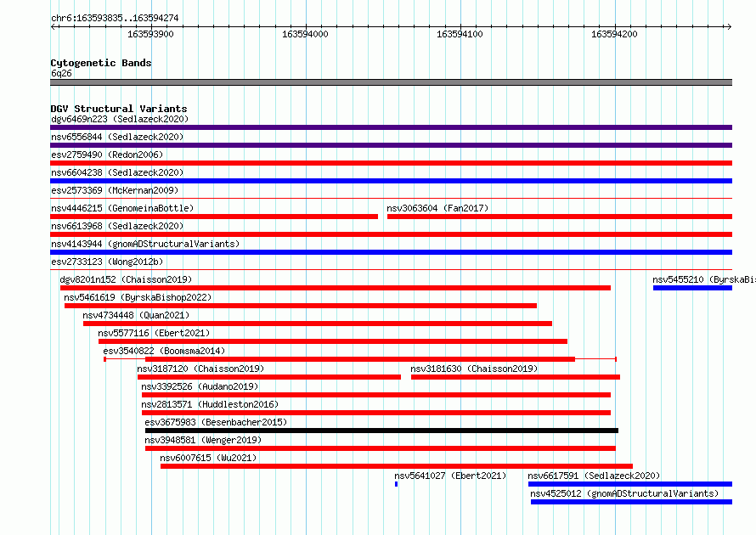Select the 6q26 band label

pos(61,73)
